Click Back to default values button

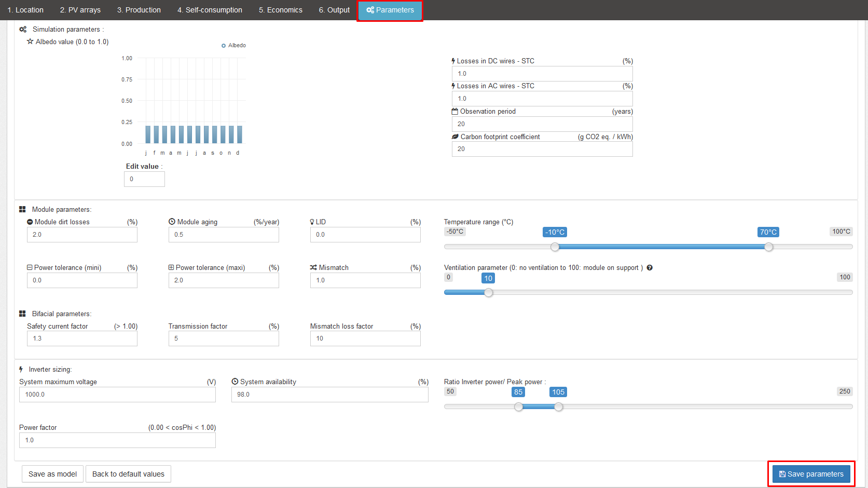pyautogui.click(x=128, y=474)
